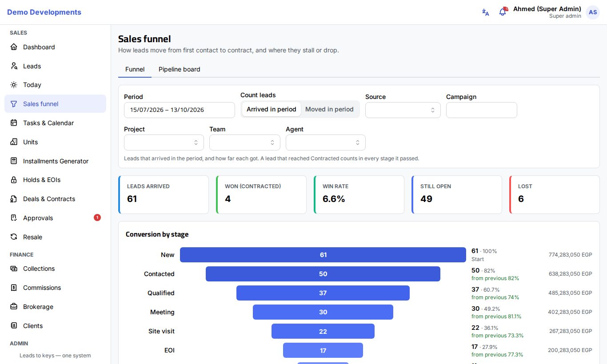Select the Resale refresh icon
This screenshot has width=607, height=364.
(x=14, y=237)
